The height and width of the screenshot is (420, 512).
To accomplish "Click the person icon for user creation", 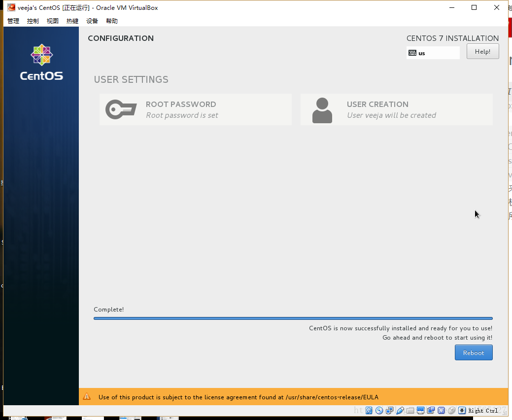I will coord(322,110).
